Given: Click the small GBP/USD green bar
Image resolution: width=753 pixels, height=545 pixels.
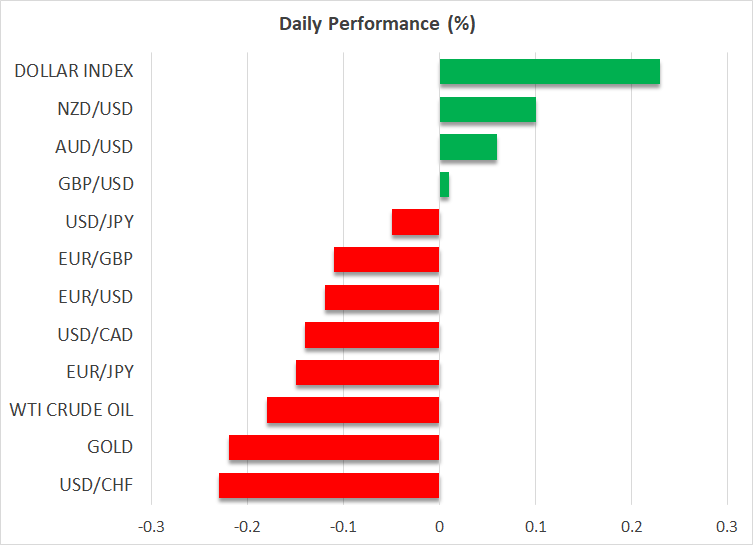Looking at the screenshot, I should coord(444,184).
